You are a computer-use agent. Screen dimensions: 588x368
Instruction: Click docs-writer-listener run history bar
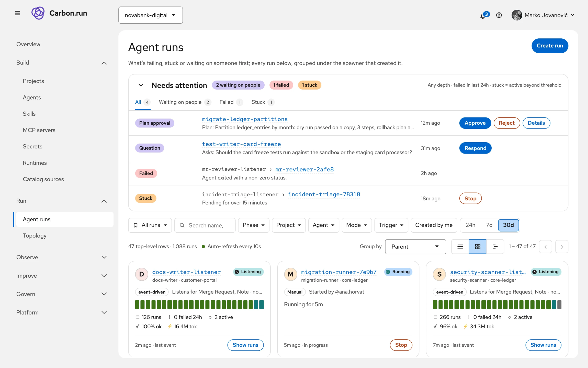(x=199, y=305)
